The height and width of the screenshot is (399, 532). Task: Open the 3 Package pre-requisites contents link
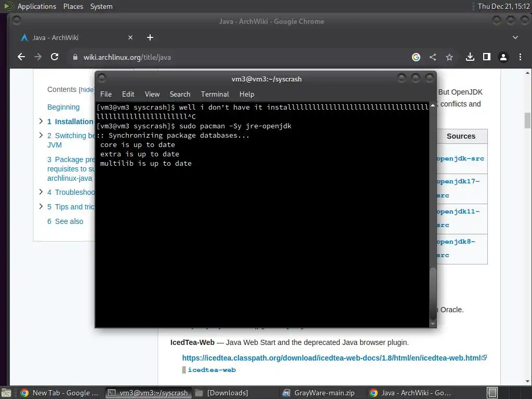71,169
